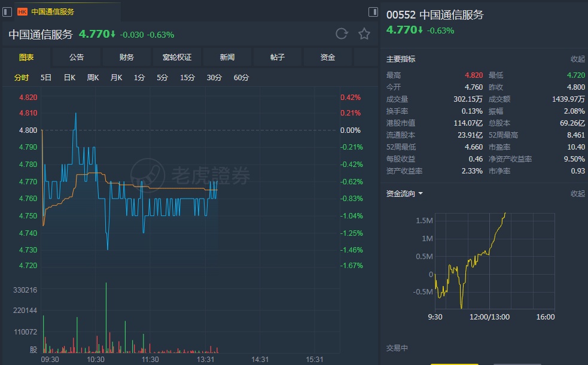Screen dimensions: 588x365
Task: Click the 09:30 time axis label
Action: 50,360
